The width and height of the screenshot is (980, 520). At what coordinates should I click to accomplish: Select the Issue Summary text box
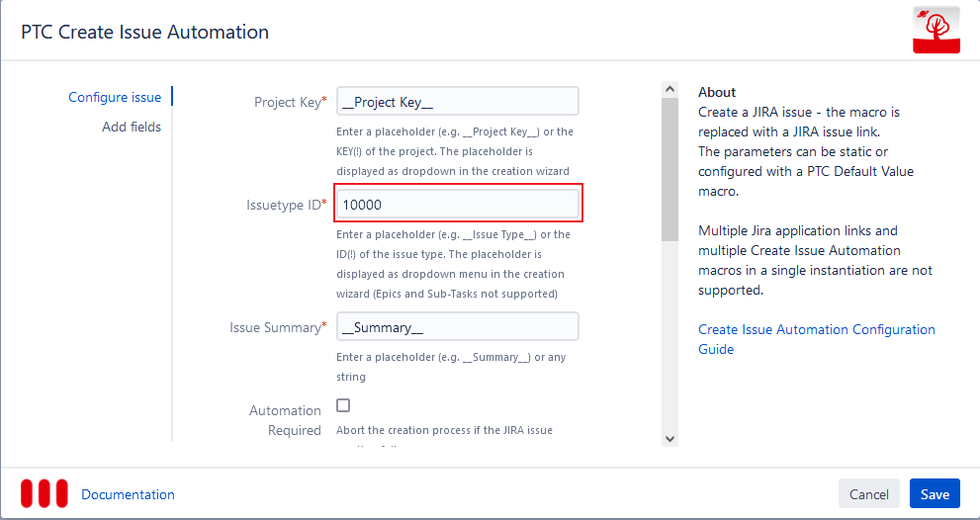tap(457, 327)
